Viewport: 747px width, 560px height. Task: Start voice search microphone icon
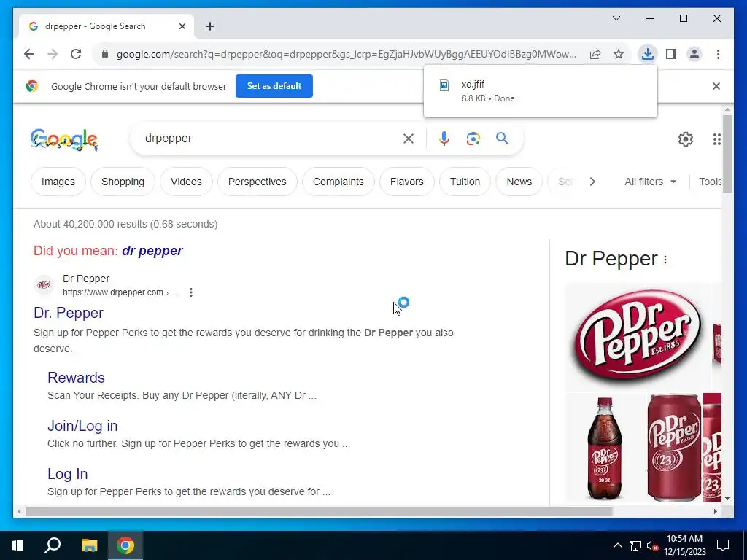tap(444, 139)
